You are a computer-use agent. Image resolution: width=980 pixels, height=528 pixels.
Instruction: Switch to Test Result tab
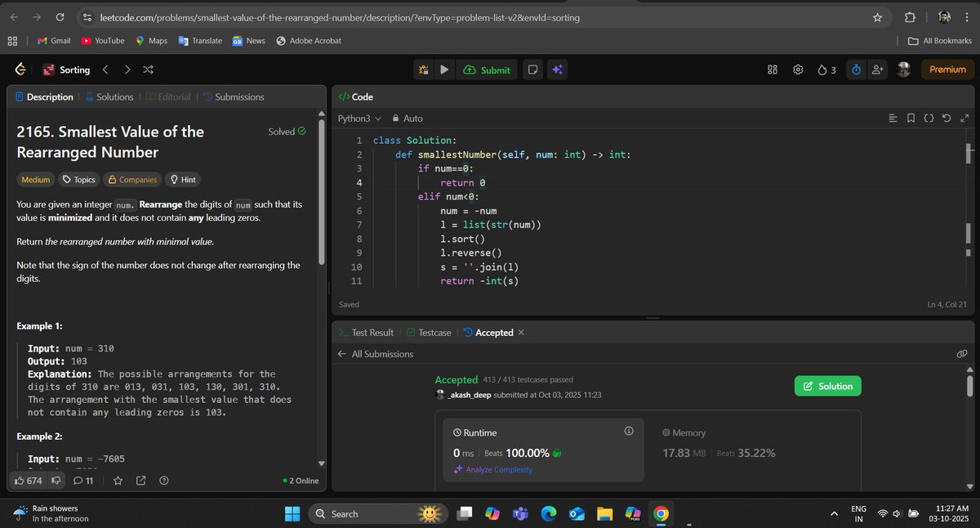366,333
